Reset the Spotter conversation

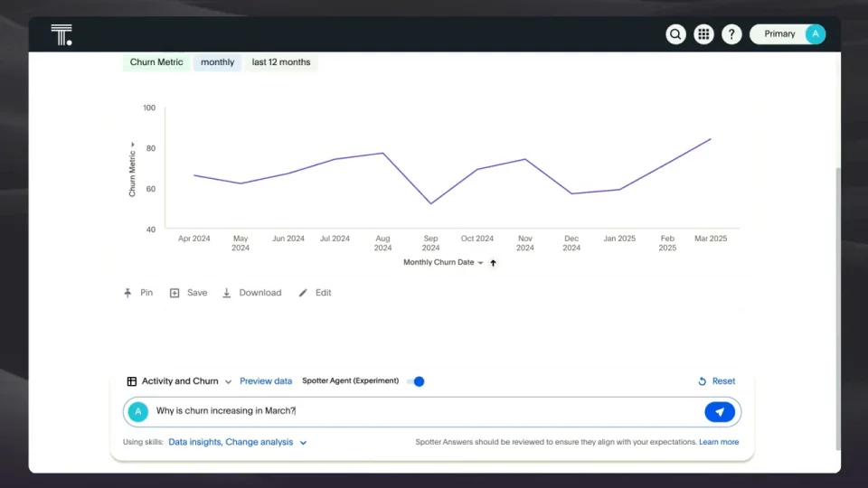[x=716, y=381]
